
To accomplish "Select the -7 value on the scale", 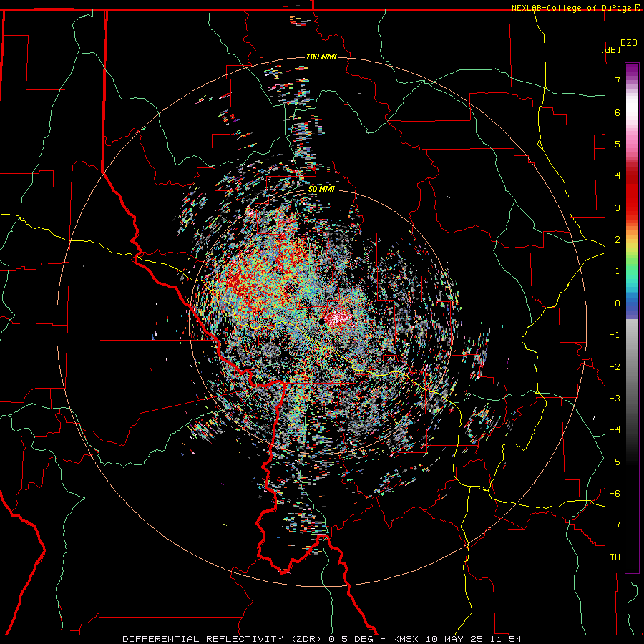I will tap(615, 525).
